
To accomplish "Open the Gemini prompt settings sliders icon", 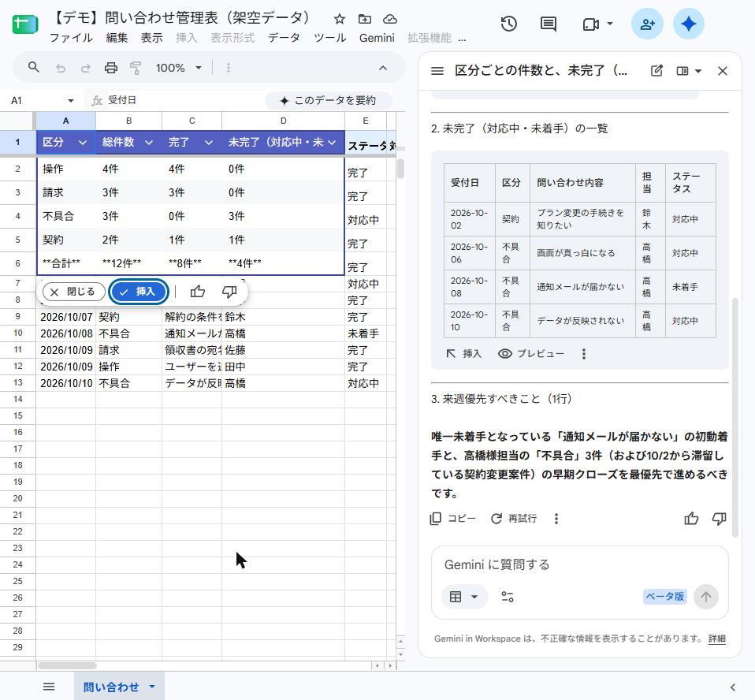I will tap(508, 597).
